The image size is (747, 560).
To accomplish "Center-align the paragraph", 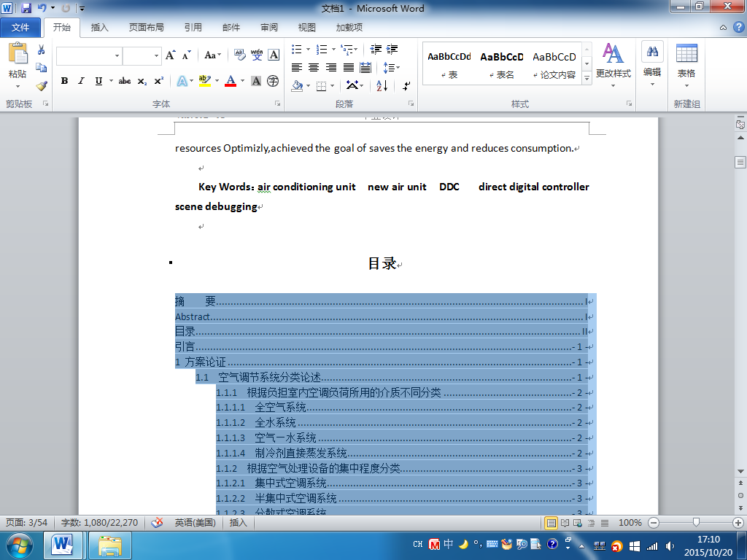I will pos(314,68).
